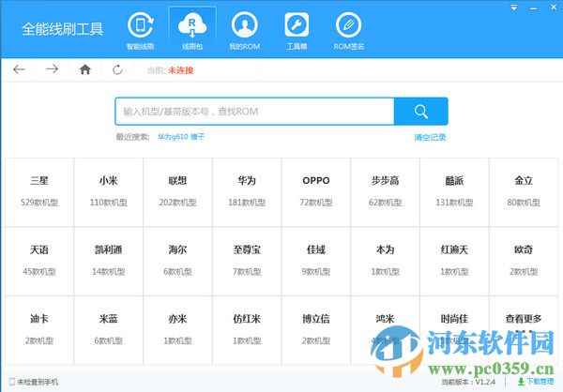Clear search history via 清空记录
The image size is (563, 392).
point(430,137)
